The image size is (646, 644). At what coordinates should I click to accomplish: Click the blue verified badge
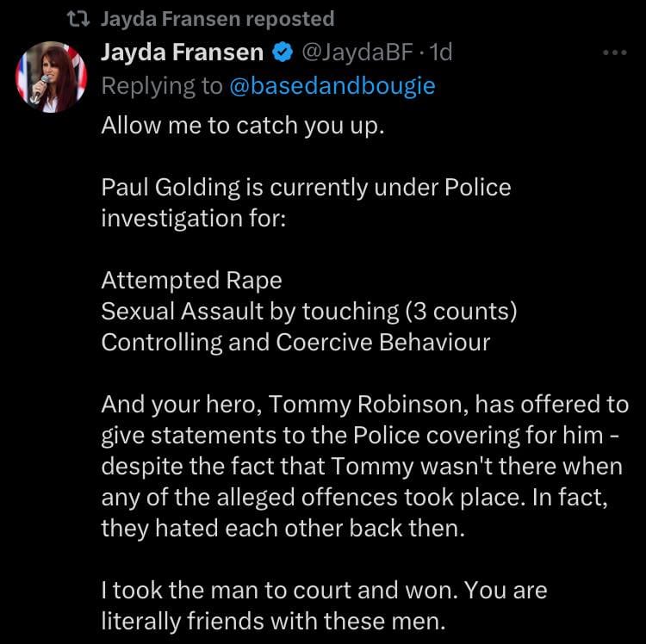pyautogui.click(x=281, y=53)
